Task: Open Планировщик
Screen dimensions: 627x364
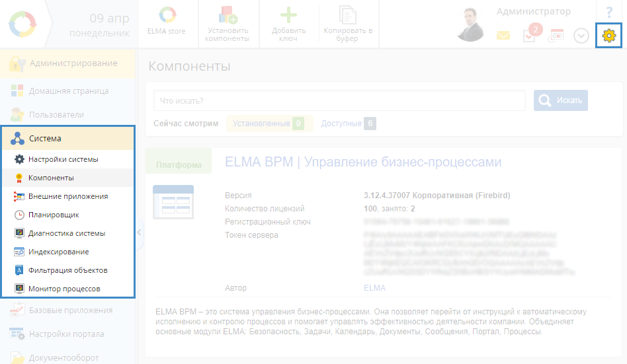Action: tap(68, 215)
